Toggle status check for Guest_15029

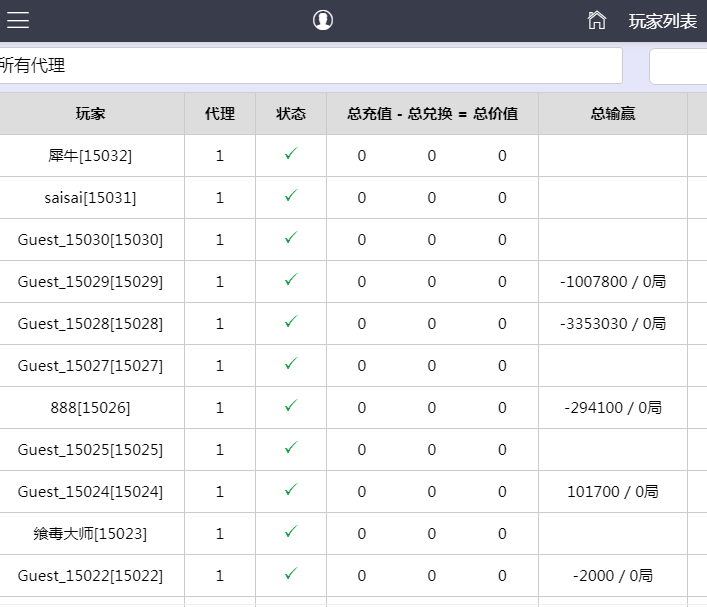[x=290, y=281]
